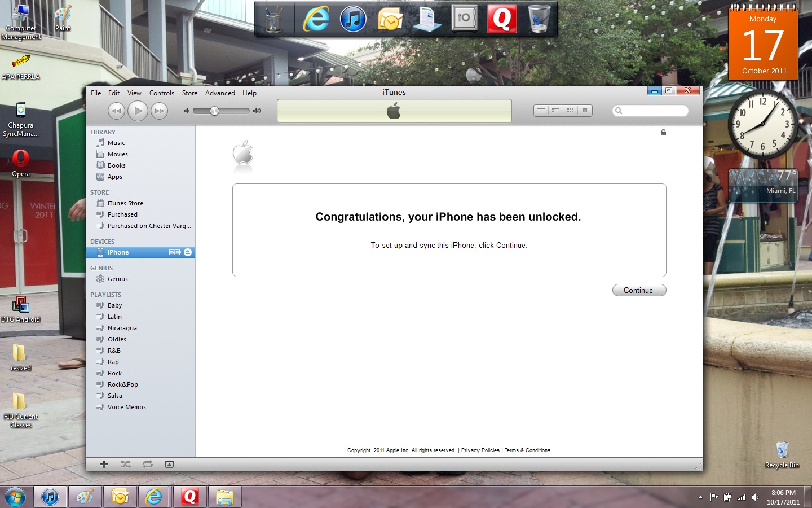The height and width of the screenshot is (508, 812).
Task: Add a new playlist with plus button
Action: [x=104, y=464]
